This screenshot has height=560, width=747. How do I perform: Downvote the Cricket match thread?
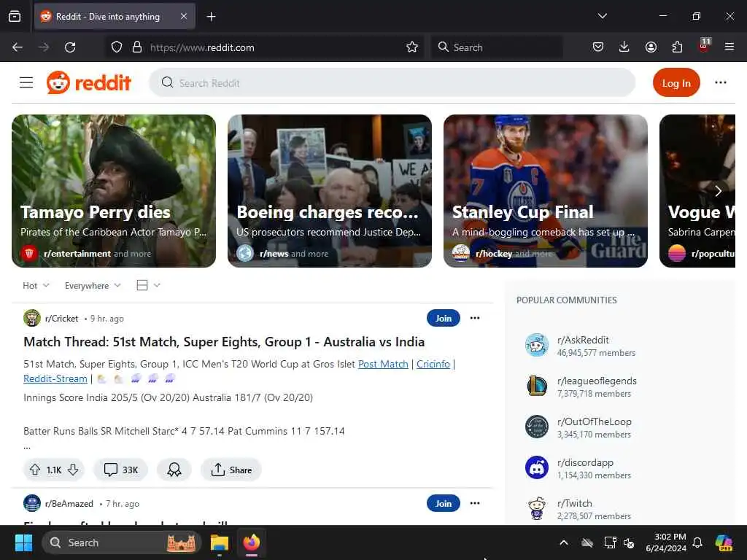coord(73,470)
